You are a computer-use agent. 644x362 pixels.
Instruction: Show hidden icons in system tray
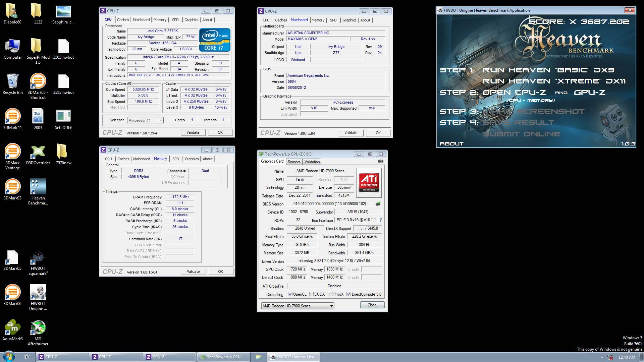602,357
